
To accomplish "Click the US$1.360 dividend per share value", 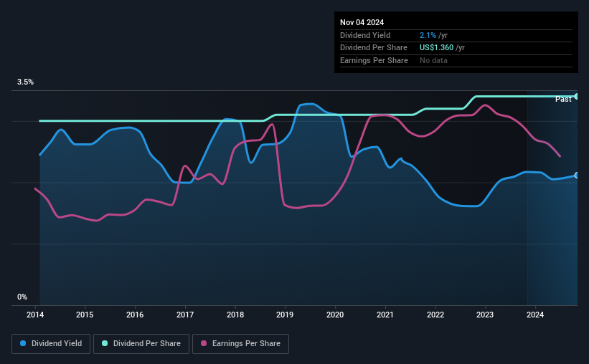I will click(436, 48).
